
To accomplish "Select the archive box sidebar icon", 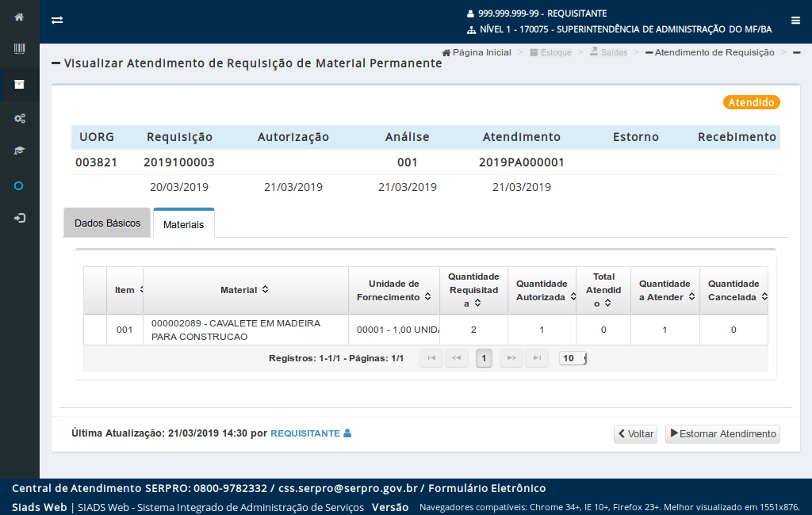I will tap(19, 84).
